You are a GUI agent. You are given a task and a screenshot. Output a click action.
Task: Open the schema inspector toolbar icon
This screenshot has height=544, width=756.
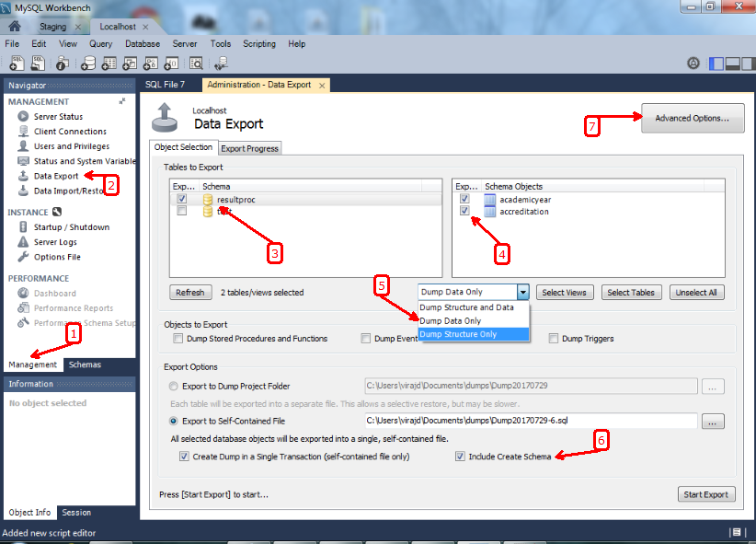click(63, 64)
